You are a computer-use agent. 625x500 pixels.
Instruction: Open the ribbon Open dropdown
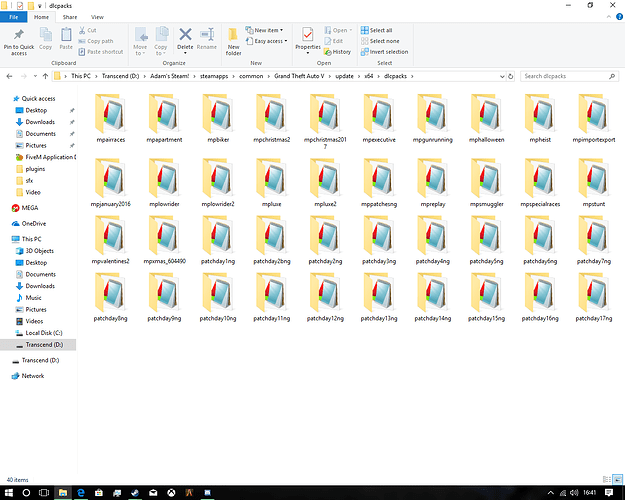pyautogui.click(x=338, y=30)
